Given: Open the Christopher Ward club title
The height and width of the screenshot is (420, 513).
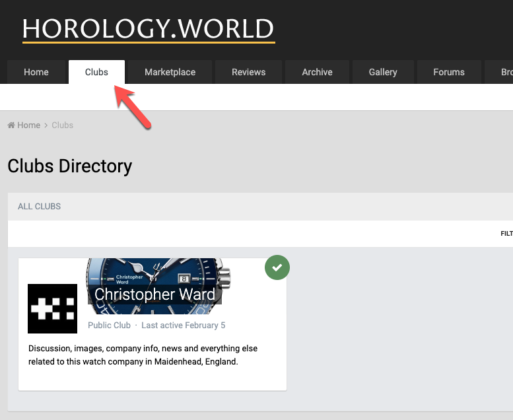Looking at the screenshot, I should [154, 295].
